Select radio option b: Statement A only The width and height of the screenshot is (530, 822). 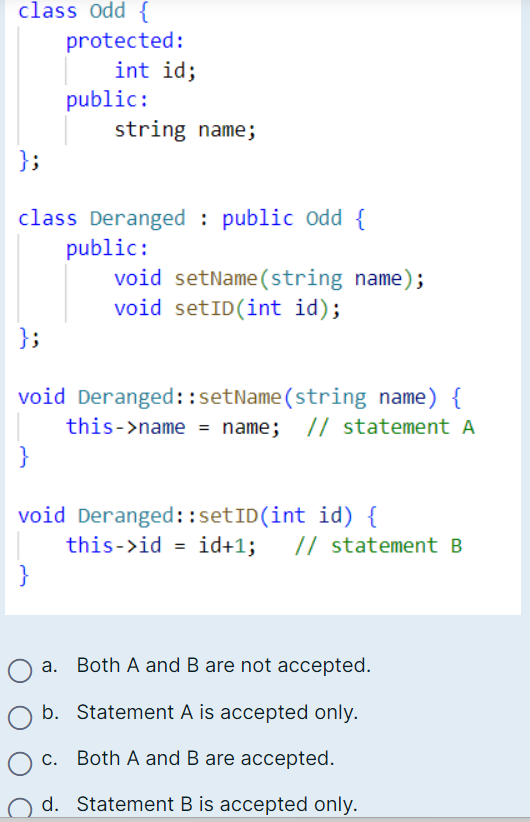(20, 717)
